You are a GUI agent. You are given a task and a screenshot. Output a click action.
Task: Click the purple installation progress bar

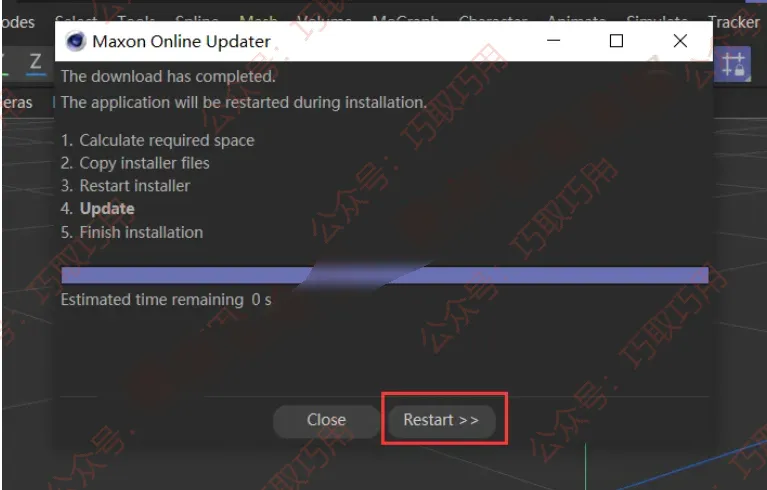tap(384, 275)
